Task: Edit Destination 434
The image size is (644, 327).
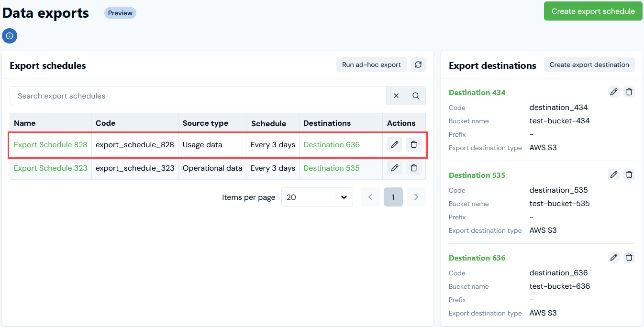Action: pyautogui.click(x=614, y=92)
